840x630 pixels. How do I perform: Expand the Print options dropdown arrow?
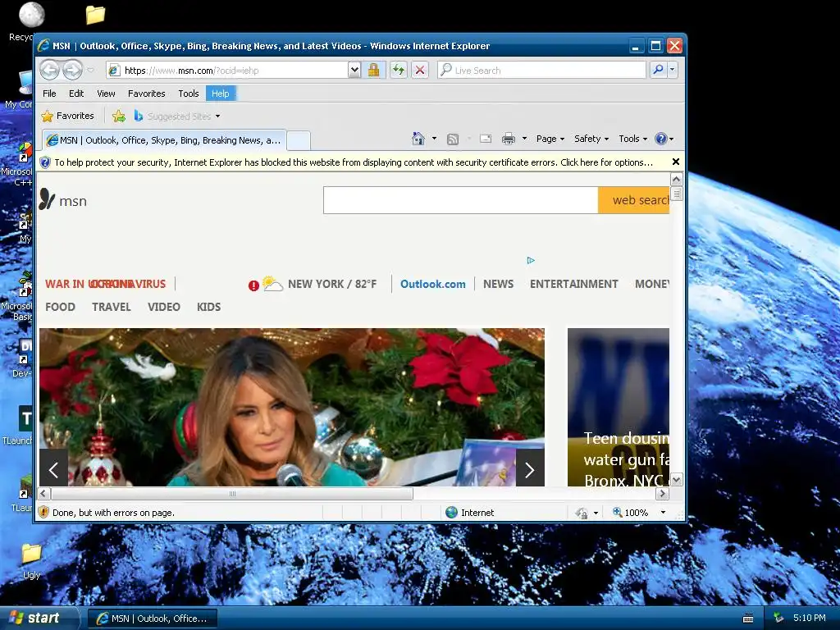(x=524, y=139)
